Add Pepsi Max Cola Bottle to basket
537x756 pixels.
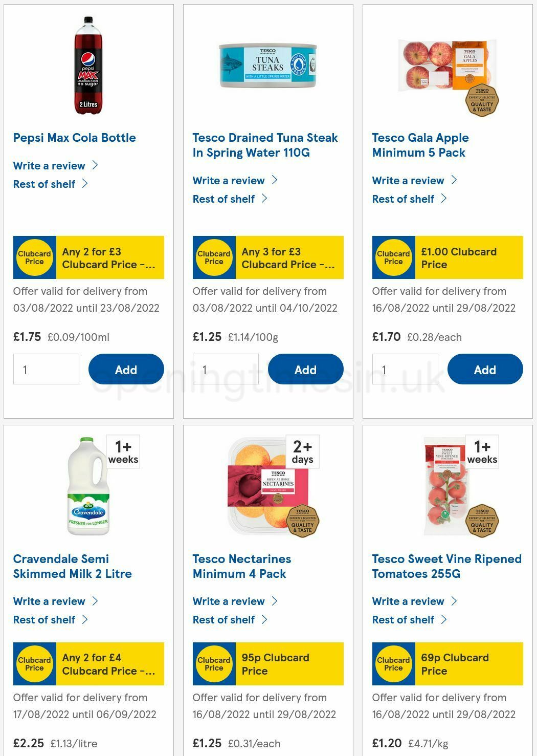(126, 369)
